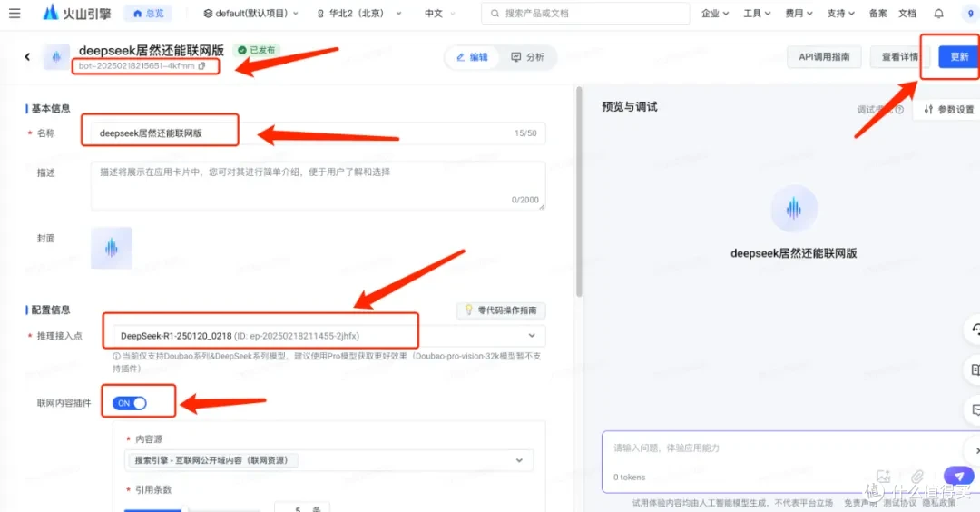980x512 pixels.
Task: Click the 0 tokens counter text
Action: [x=630, y=477]
